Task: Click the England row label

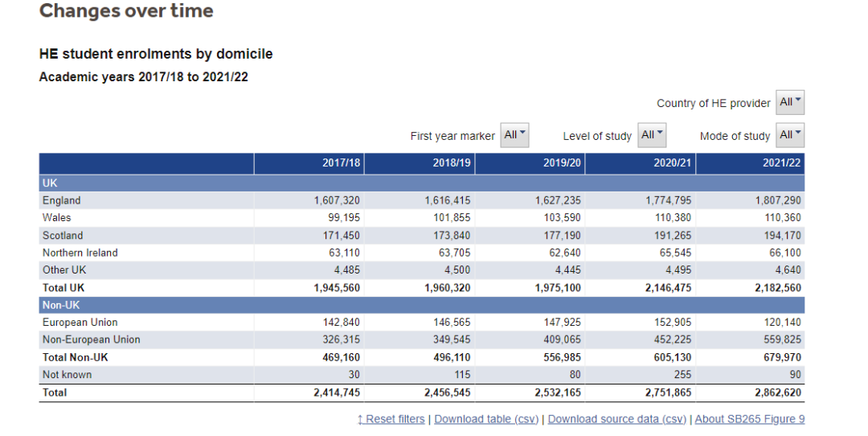Action: 62,200
